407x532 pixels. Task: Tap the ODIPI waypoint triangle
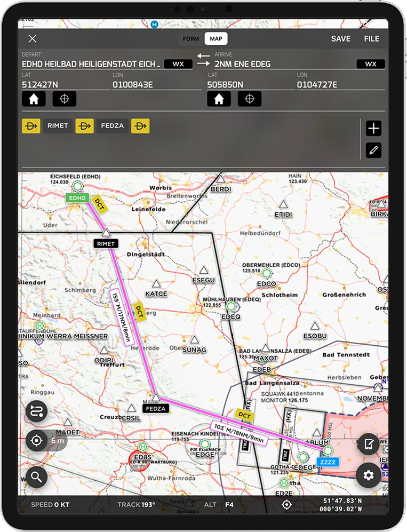[x=104, y=350]
